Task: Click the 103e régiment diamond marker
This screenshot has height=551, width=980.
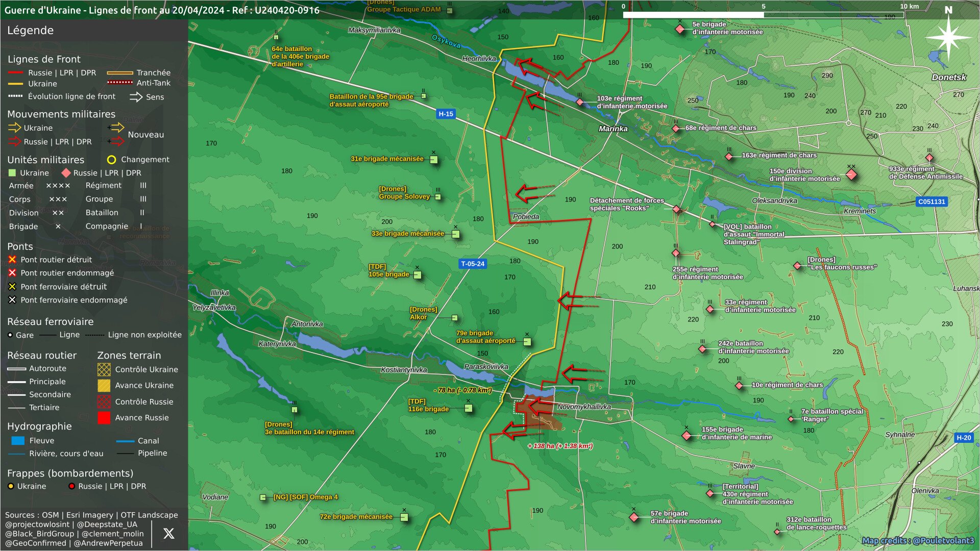Action: click(579, 102)
